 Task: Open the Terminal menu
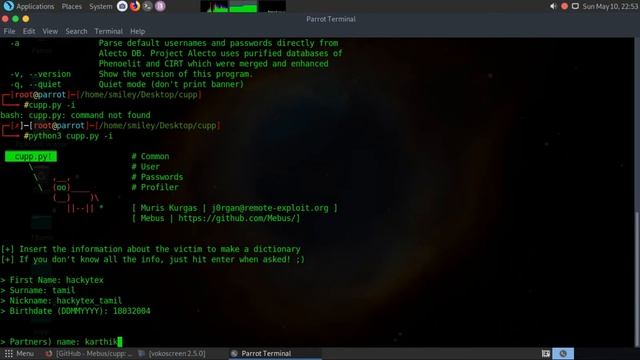coord(109,31)
